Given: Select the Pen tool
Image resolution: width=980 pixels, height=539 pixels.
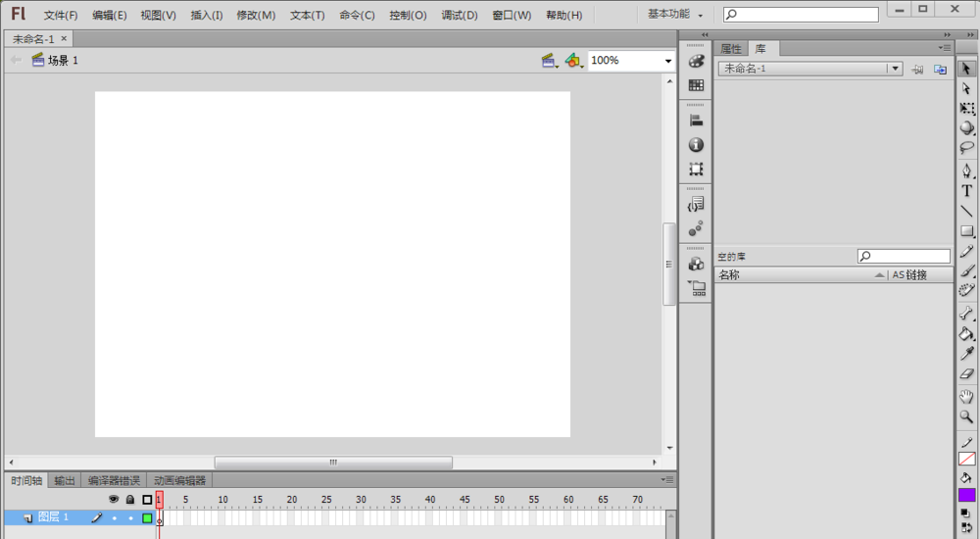Looking at the screenshot, I should click(x=966, y=171).
